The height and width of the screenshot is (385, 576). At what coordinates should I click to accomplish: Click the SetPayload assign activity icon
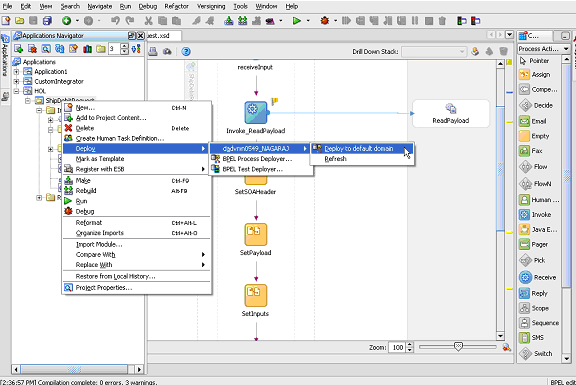point(256,234)
